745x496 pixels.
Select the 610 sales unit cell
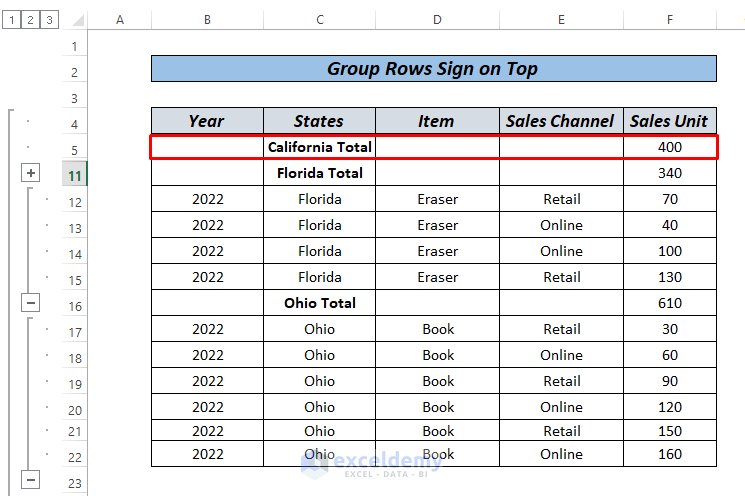[670, 303]
